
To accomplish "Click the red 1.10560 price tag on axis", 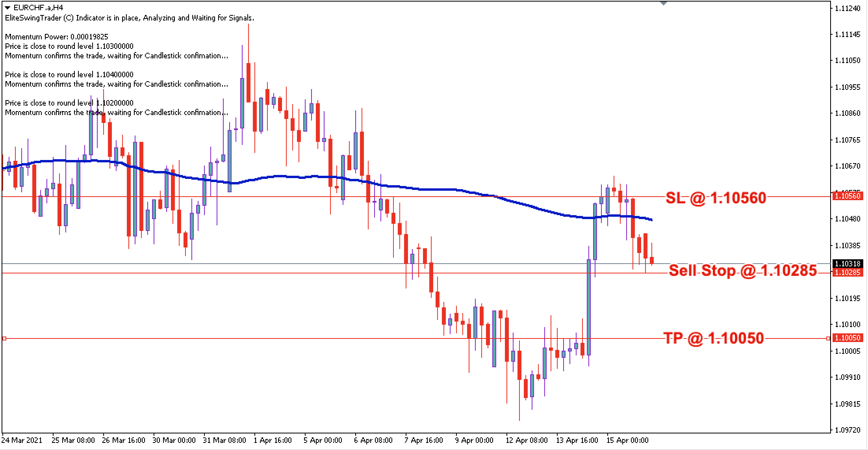I will [x=847, y=196].
